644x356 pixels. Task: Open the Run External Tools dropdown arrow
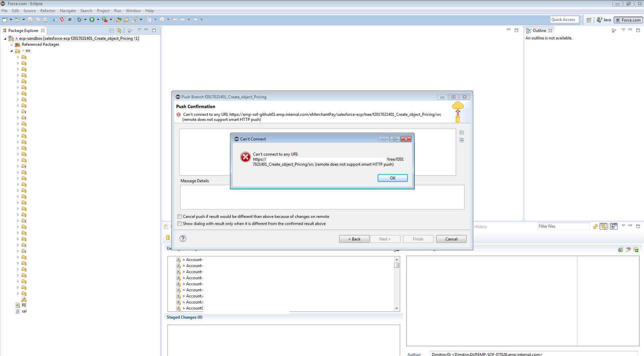(111, 20)
